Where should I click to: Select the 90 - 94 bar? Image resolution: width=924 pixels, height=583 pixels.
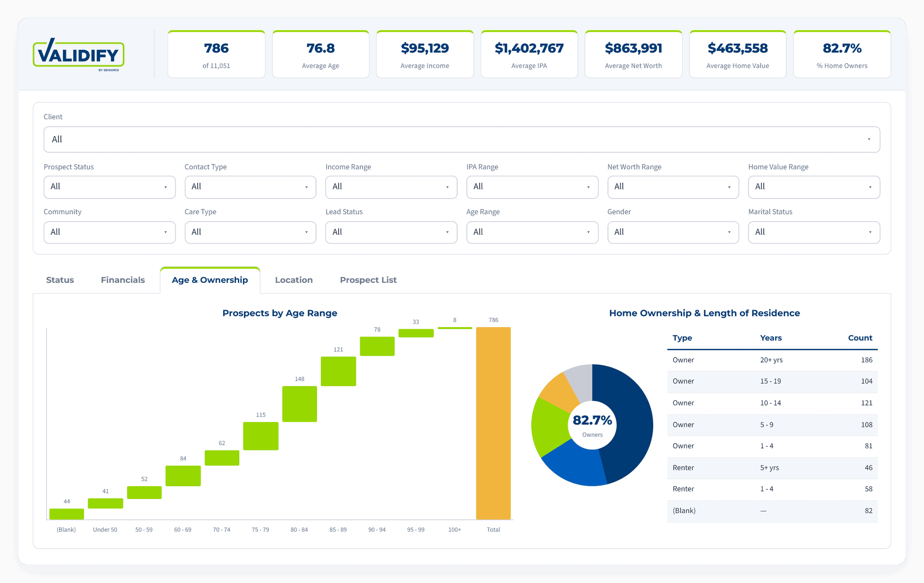click(377, 346)
